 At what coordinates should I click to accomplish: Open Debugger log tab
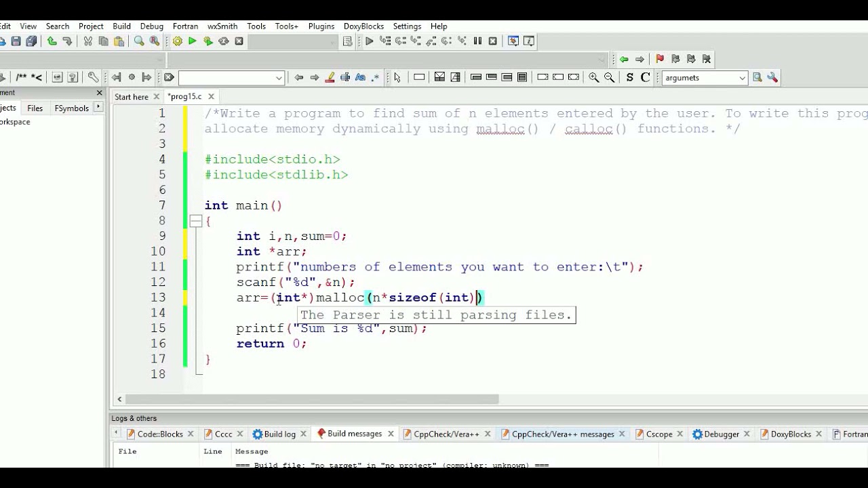[722, 434]
